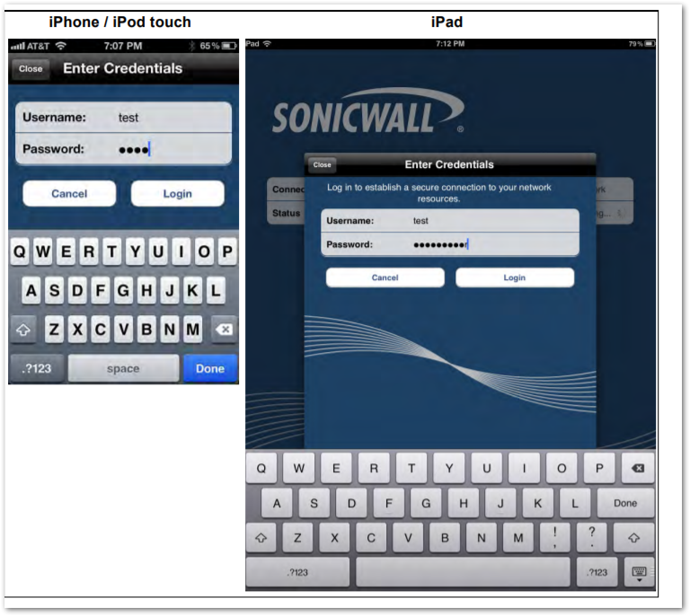Toggle iPad left .?123 symbols key
Screen dimensions: 690x616
tap(297, 572)
